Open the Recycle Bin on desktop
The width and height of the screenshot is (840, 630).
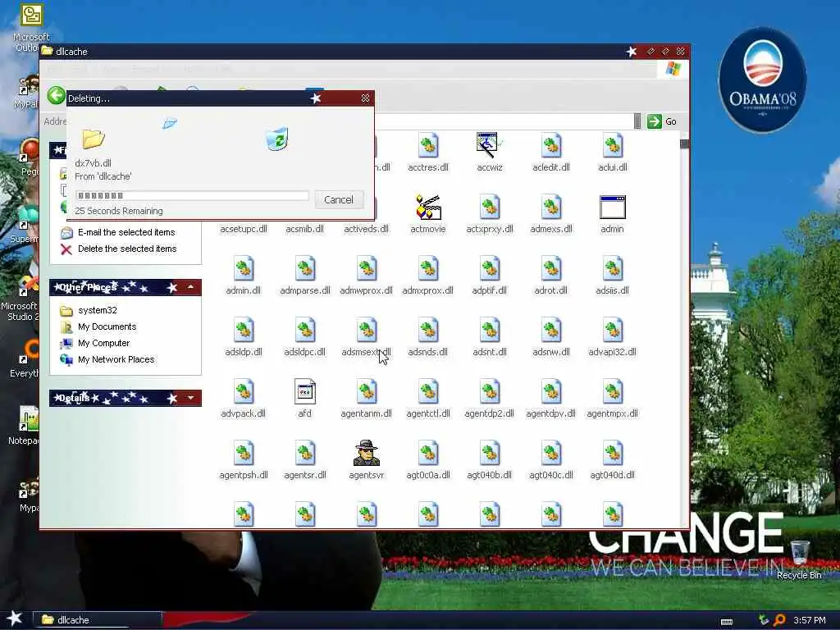tap(799, 559)
